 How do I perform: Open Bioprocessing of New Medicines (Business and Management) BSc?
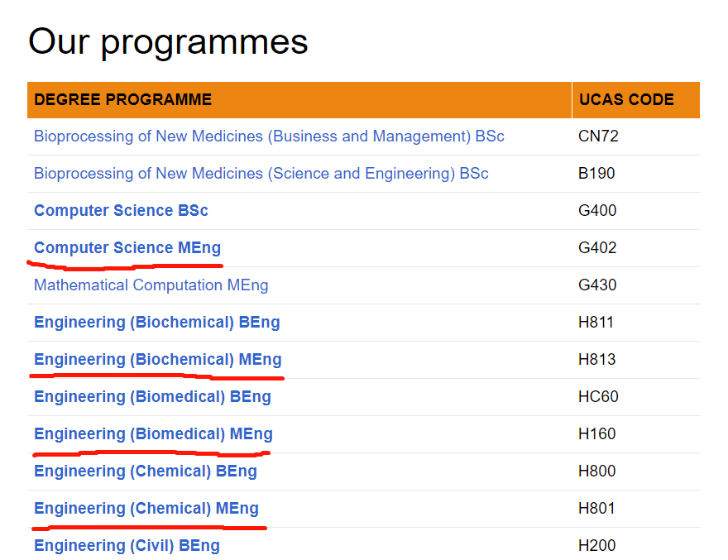point(270,136)
